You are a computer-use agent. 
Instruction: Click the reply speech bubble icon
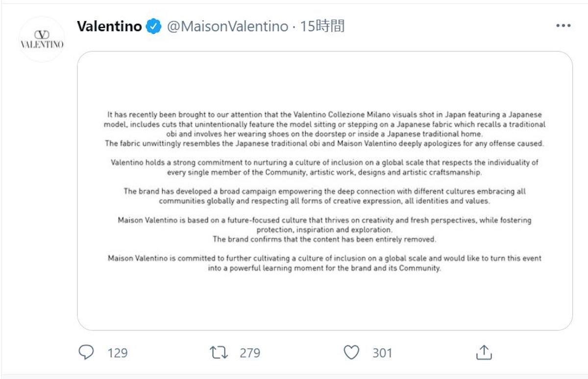pyautogui.click(x=86, y=352)
